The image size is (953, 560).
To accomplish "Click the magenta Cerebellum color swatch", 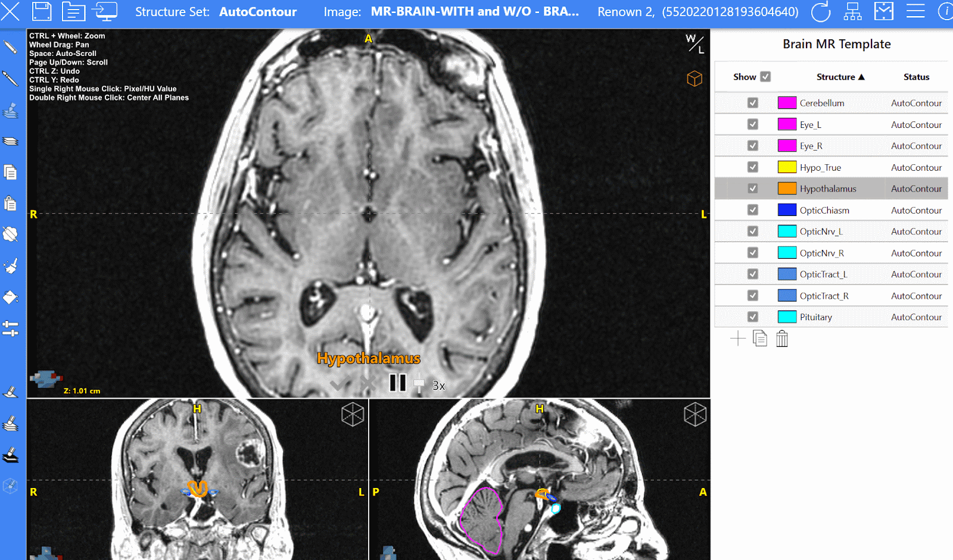I will coord(787,103).
